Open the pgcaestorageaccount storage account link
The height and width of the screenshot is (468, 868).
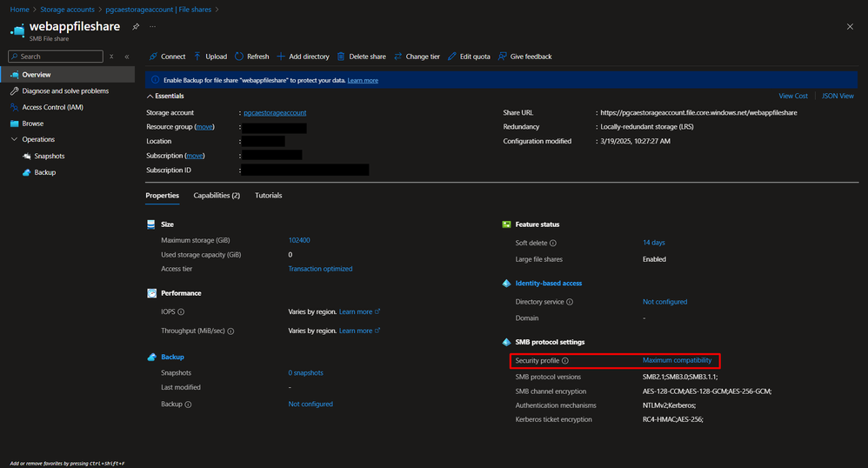(x=275, y=112)
